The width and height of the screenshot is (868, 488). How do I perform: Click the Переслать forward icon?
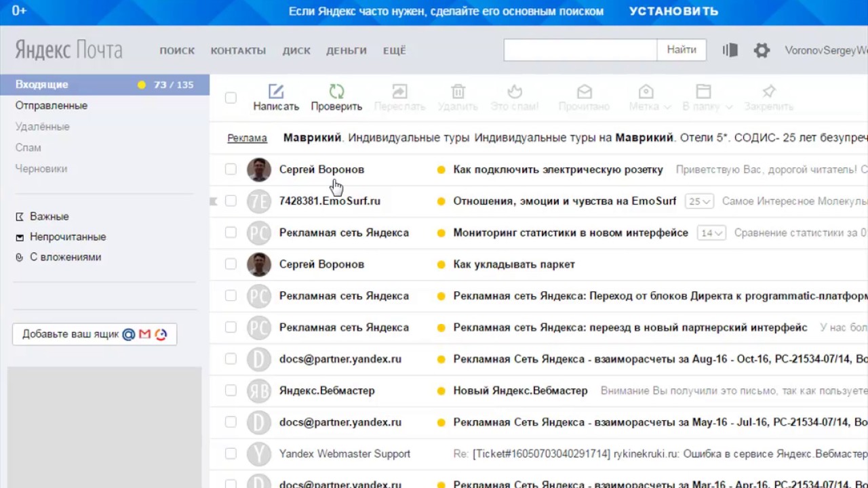pyautogui.click(x=399, y=91)
